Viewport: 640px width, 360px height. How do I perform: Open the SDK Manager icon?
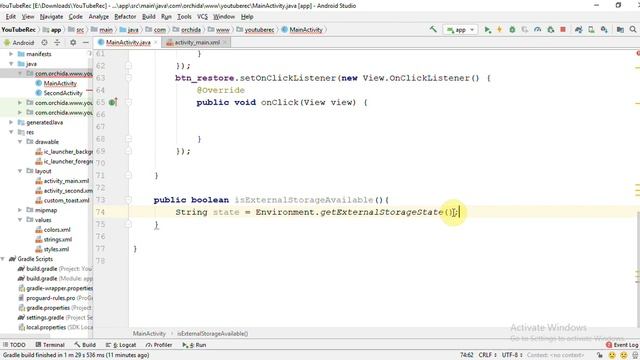(x=604, y=29)
